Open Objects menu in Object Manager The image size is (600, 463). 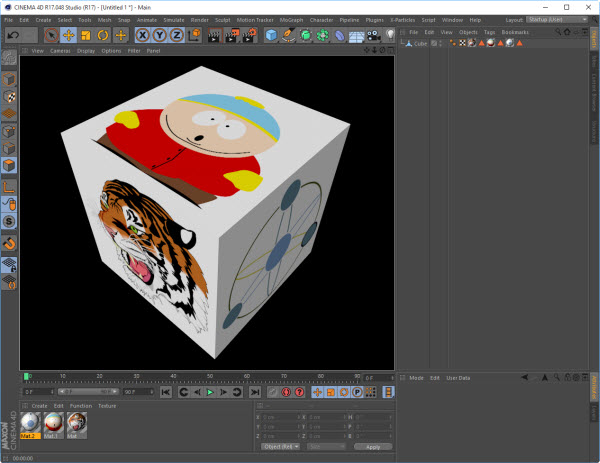coord(468,32)
